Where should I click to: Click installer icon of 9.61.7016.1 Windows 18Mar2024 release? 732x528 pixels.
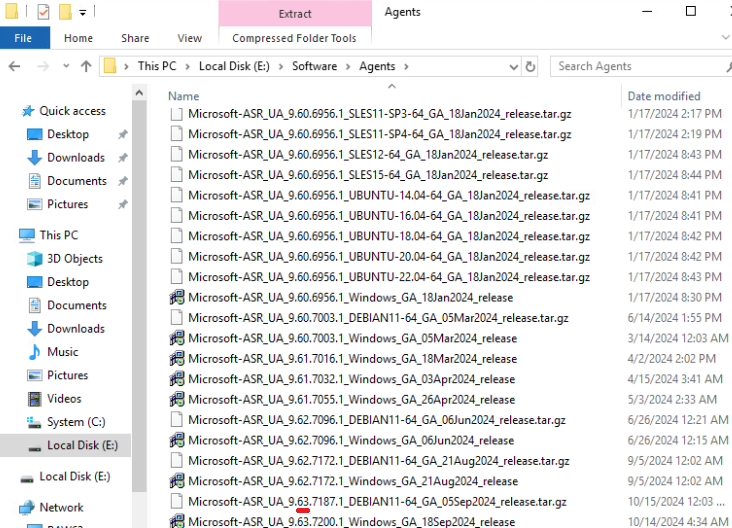(x=176, y=358)
